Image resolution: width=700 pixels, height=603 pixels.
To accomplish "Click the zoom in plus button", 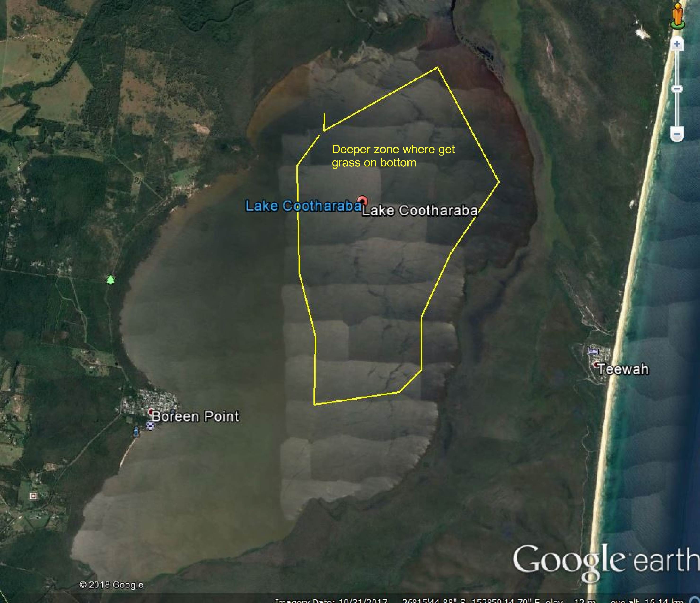I will [677, 44].
